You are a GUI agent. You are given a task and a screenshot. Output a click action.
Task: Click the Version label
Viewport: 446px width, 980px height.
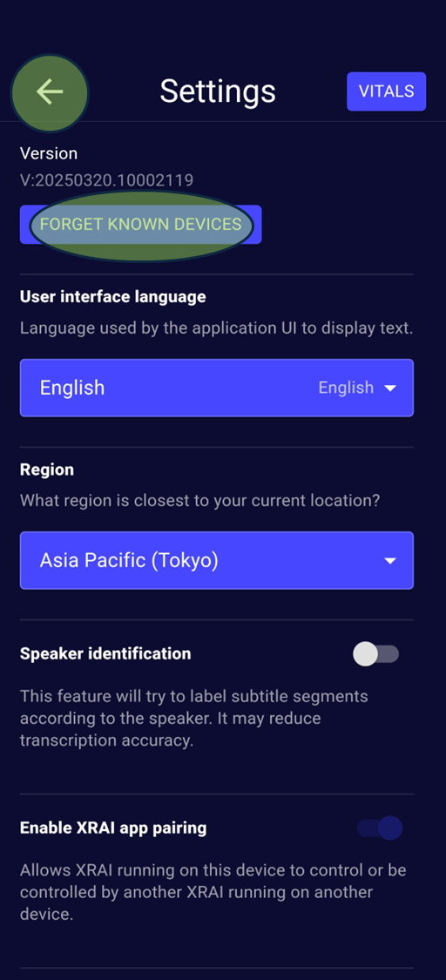click(49, 153)
